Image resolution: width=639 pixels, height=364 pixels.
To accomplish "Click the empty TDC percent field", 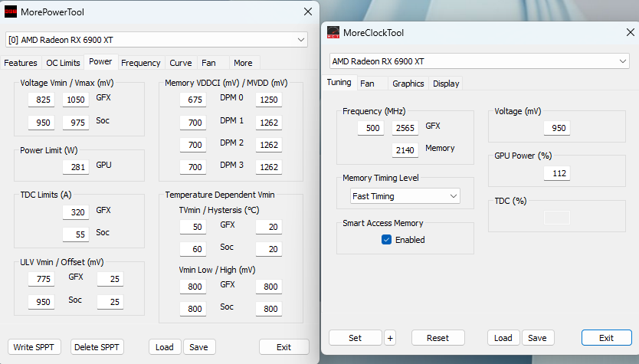I will pos(557,218).
